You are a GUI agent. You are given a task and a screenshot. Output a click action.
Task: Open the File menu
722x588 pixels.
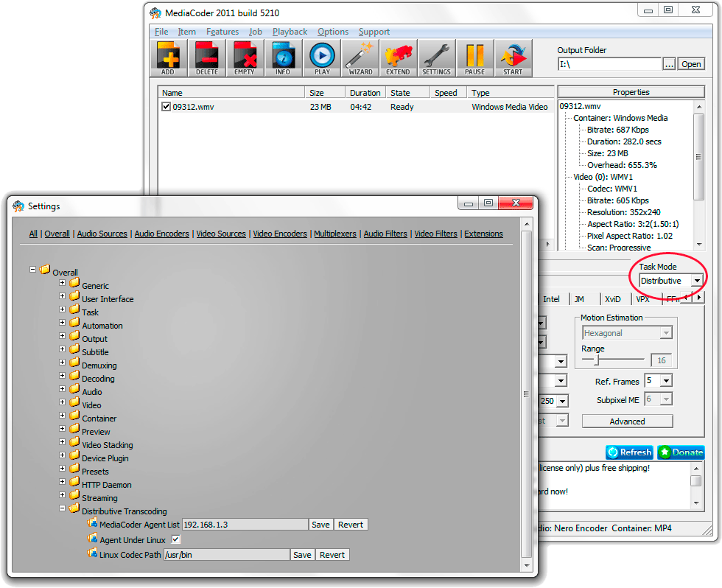tap(161, 32)
